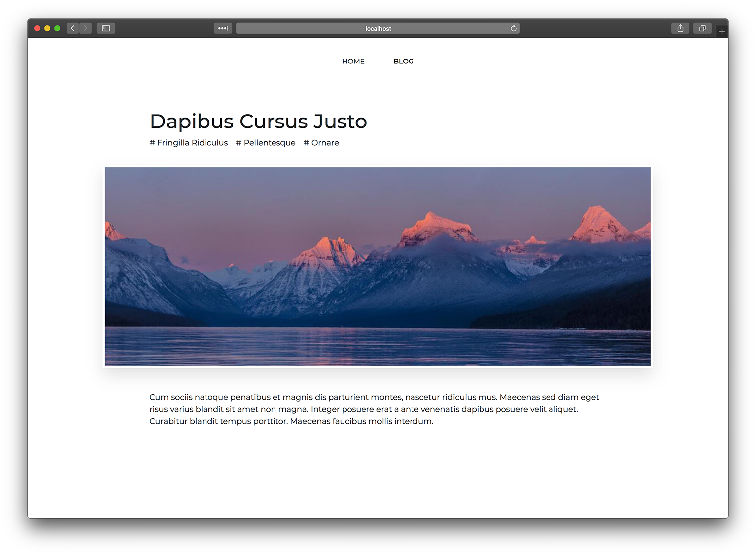Click the three-dots extension button
Image resolution: width=756 pixels, height=555 pixels.
pyautogui.click(x=223, y=28)
